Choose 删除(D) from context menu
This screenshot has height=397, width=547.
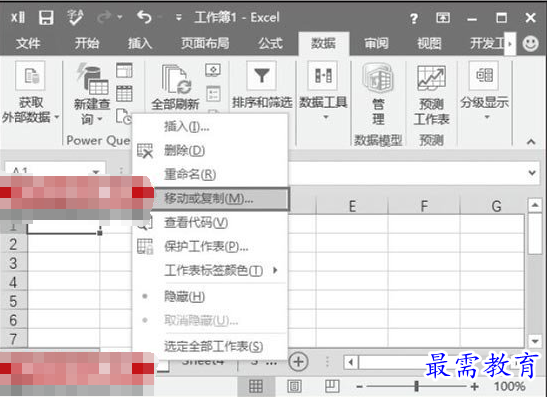tap(210, 150)
